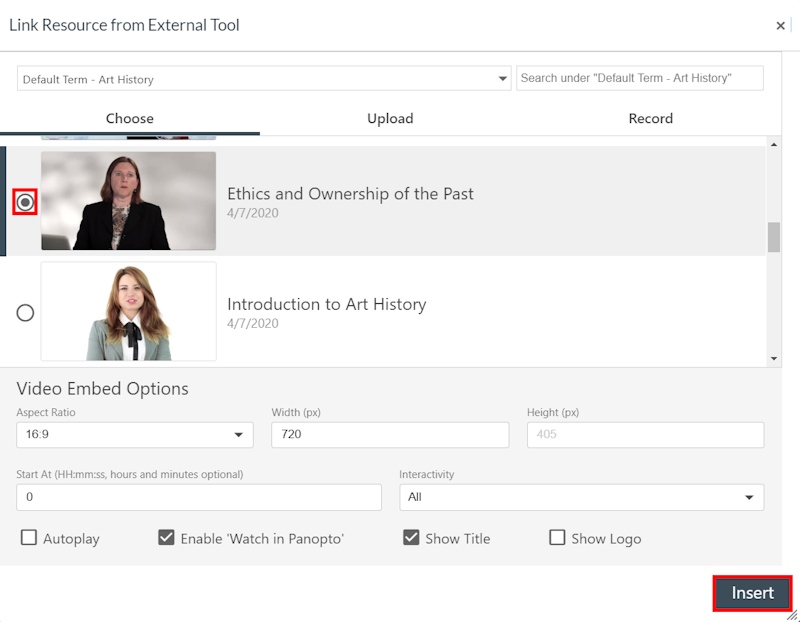Viewport: 800px width, 622px height.
Task: Open the Interactivity dropdown
Action: click(x=581, y=497)
